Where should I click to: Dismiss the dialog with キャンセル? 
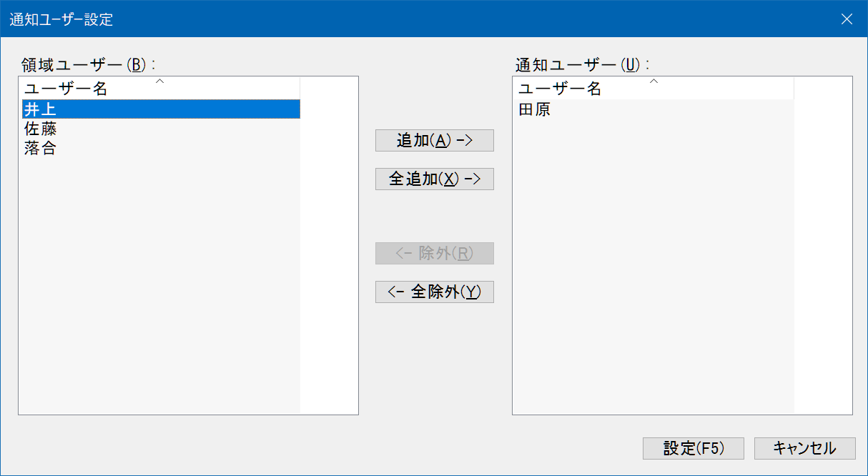(x=804, y=448)
